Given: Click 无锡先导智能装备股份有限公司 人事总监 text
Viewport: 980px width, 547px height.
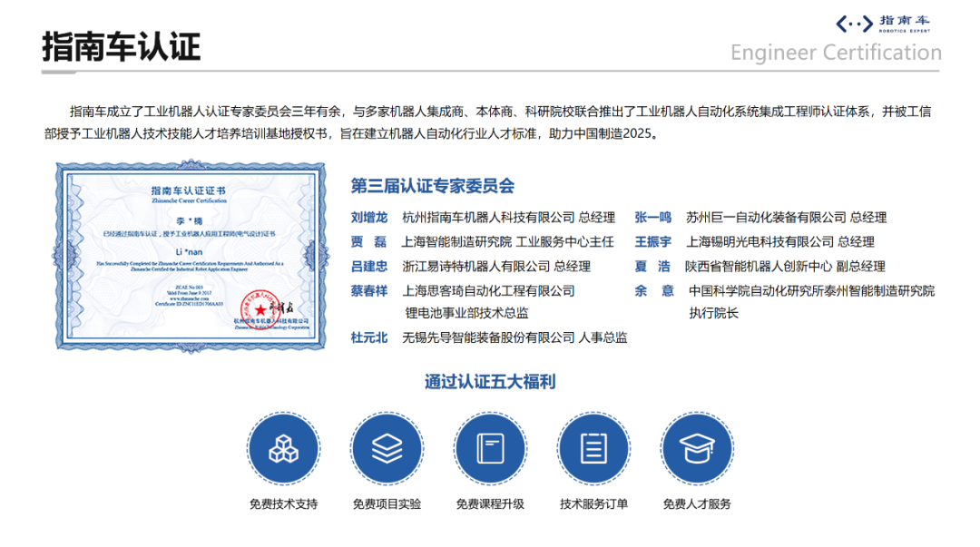Looking at the screenshot, I should 514,337.
